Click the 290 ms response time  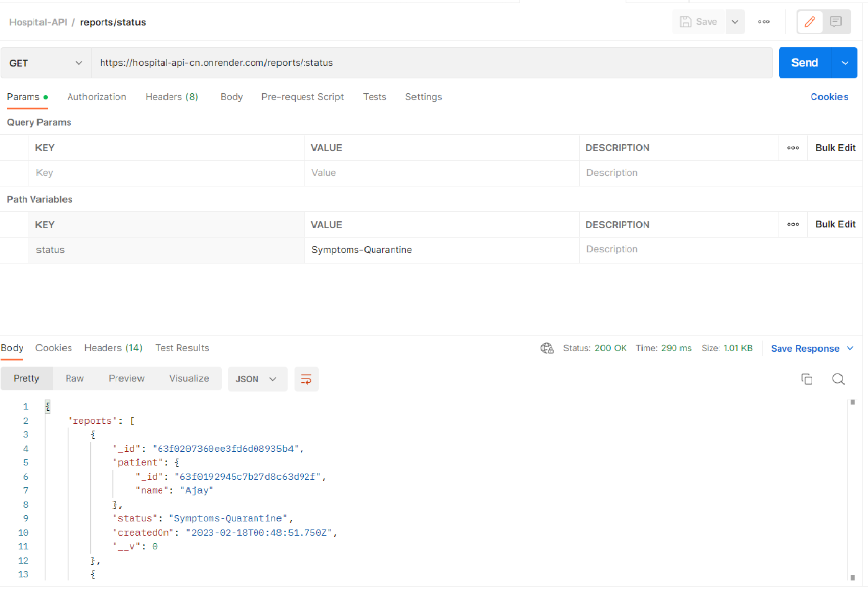pos(676,348)
